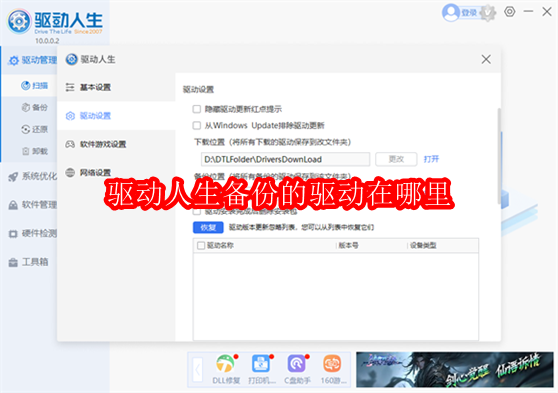Click the 软件游戏设置 gamepad icon

(70, 144)
